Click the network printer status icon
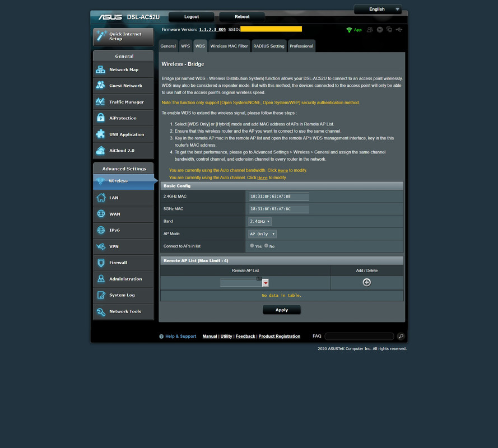The image size is (498, 448). point(389,30)
